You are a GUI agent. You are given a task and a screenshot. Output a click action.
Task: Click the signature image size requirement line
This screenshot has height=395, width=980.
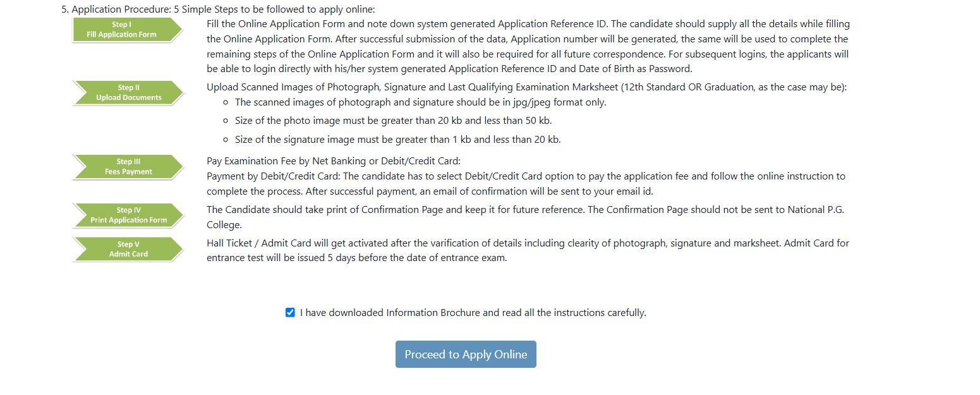pos(397,140)
